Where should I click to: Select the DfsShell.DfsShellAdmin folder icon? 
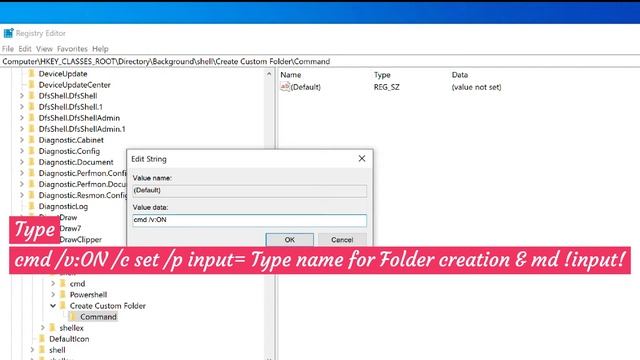pos(31,118)
